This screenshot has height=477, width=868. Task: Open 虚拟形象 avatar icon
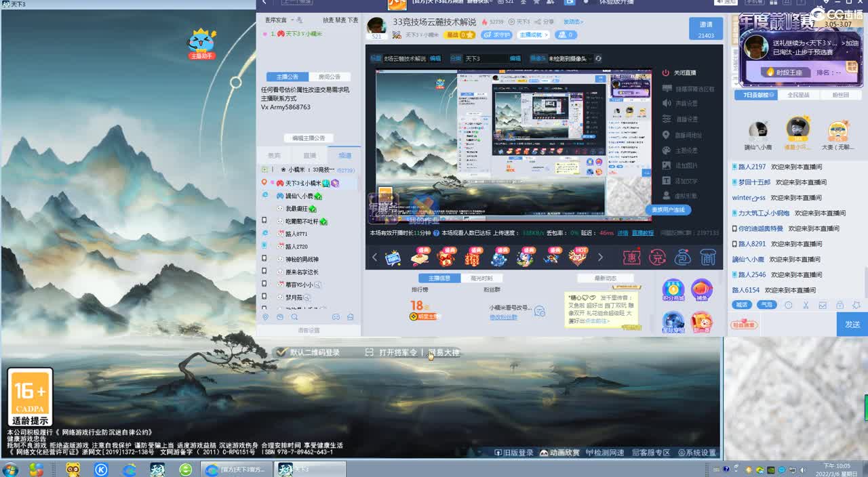(666, 196)
